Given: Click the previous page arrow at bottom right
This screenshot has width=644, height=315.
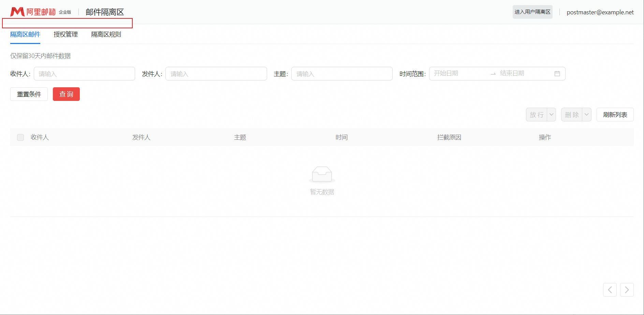Looking at the screenshot, I should [x=610, y=289].
